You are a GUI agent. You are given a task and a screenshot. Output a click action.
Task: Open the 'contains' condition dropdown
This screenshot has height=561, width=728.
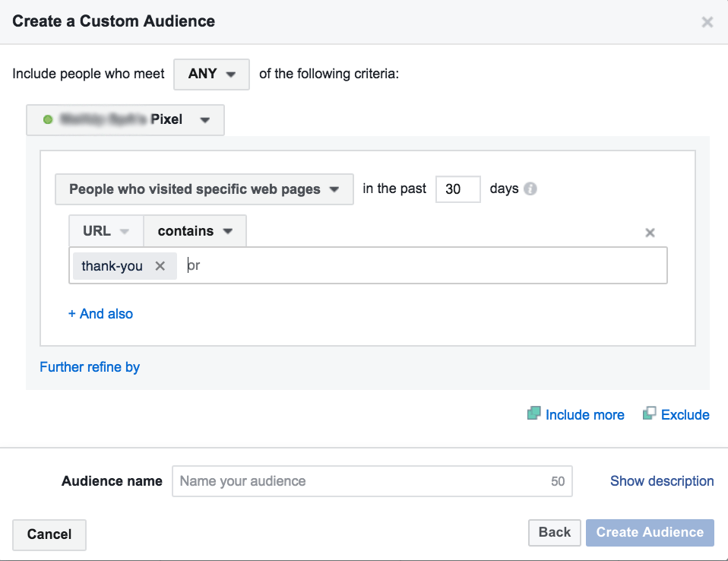click(195, 231)
